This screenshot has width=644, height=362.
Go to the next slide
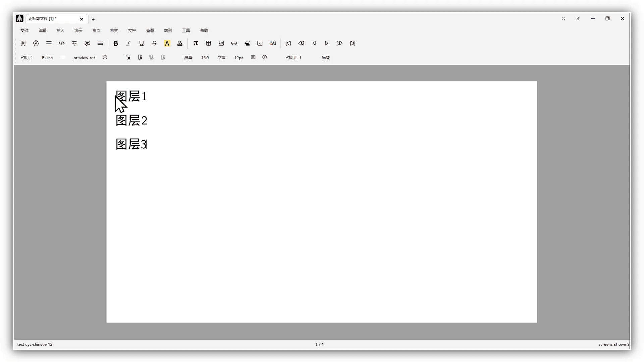click(x=326, y=43)
